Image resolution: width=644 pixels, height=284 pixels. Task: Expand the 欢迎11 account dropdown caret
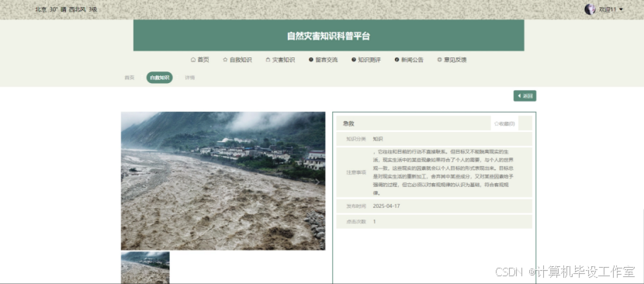[621, 9]
